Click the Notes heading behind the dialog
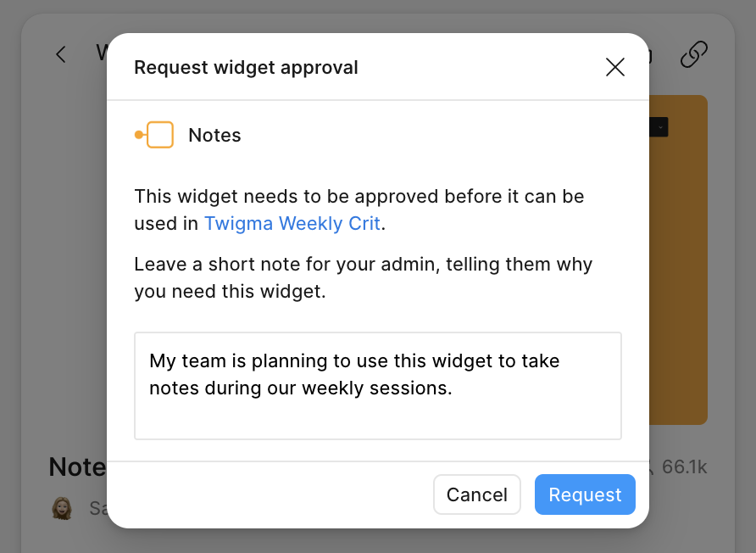The width and height of the screenshot is (756, 553). [78, 467]
